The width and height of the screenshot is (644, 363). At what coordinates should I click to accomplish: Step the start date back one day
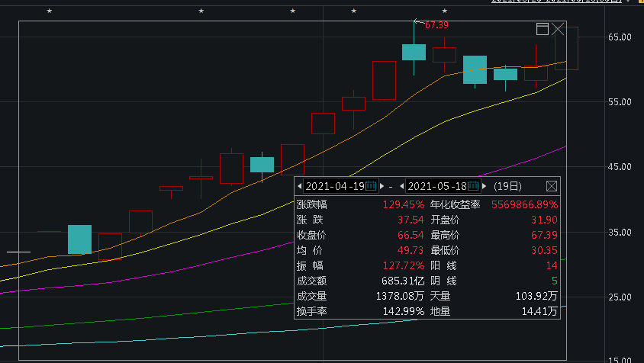pyautogui.click(x=300, y=185)
